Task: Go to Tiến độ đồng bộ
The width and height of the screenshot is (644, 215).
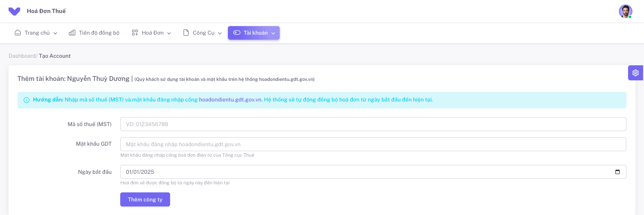Action: coord(94,33)
